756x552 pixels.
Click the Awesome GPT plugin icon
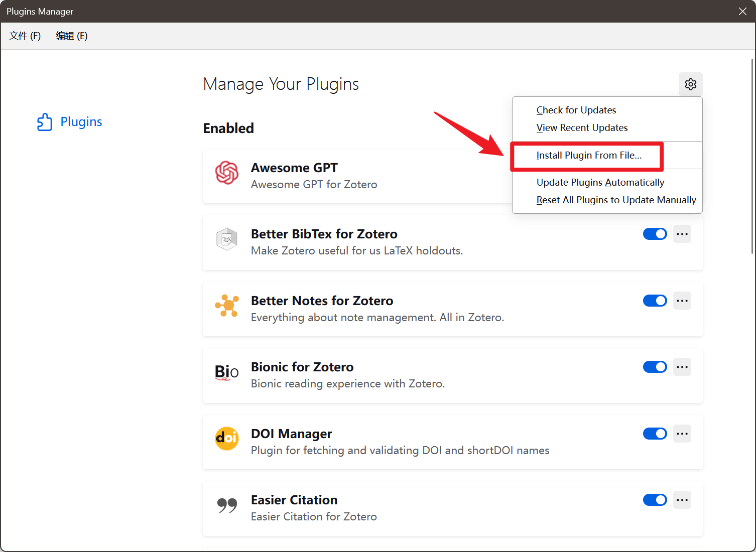tap(227, 173)
